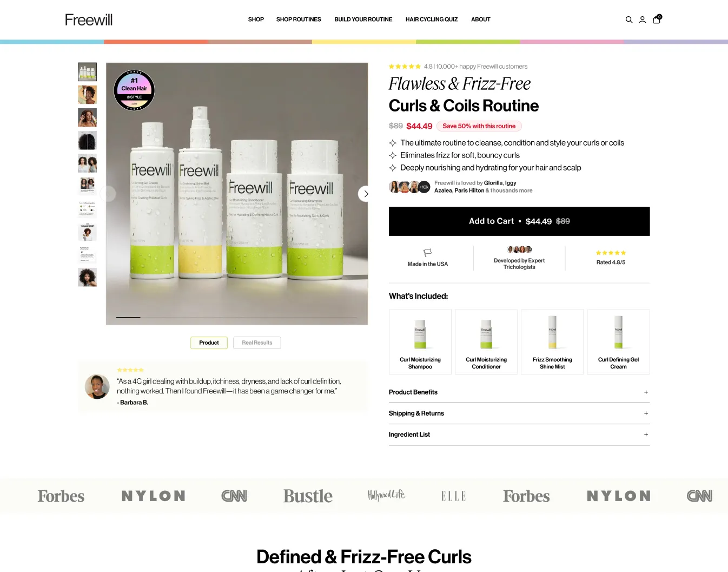Image resolution: width=728 pixels, height=572 pixels.
Task: Switch gallery to Product view
Action: coord(209,343)
